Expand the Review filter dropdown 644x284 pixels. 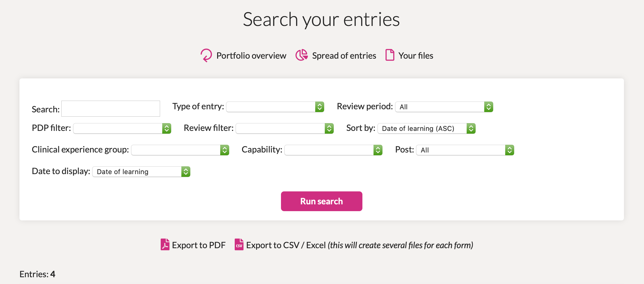[x=285, y=128]
